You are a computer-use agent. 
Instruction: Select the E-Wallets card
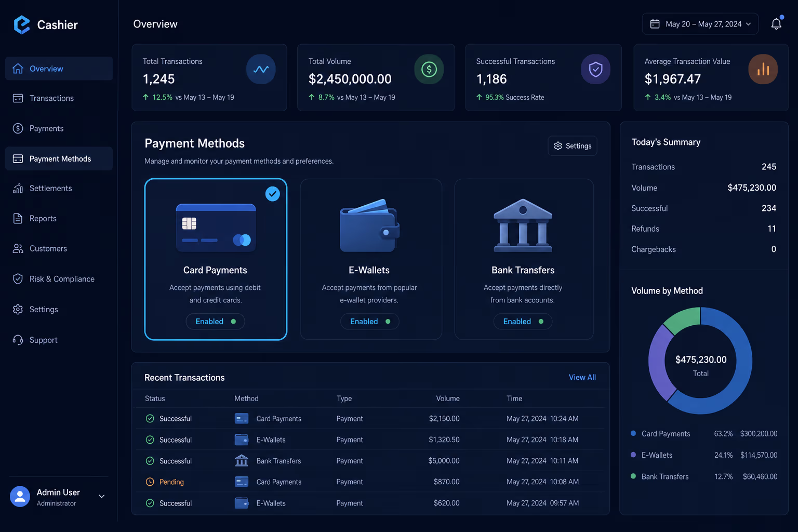pos(371,259)
